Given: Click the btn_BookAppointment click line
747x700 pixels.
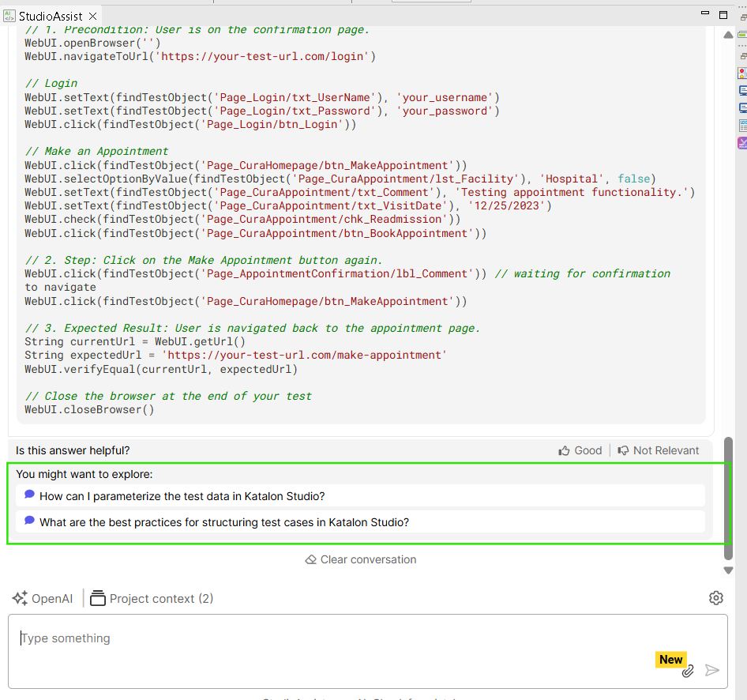Looking at the screenshot, I should (x=256, y=234).
